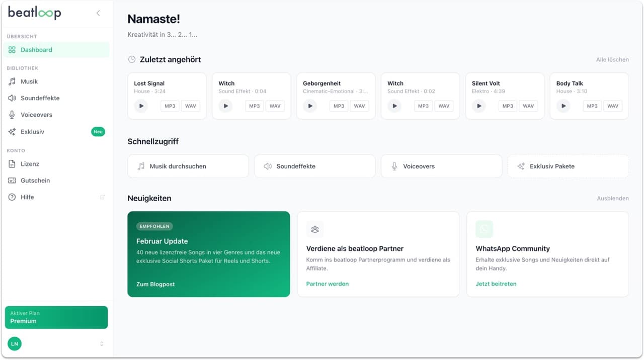Open the Exklusiv section with sparkle icon
644x360 pixels.
point(11,131)
